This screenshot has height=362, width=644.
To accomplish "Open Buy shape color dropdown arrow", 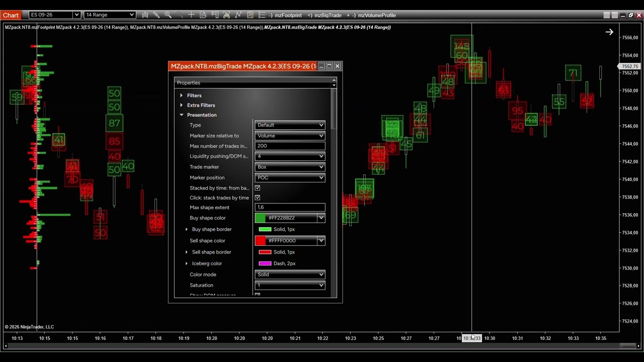I will tap(321, 218).
